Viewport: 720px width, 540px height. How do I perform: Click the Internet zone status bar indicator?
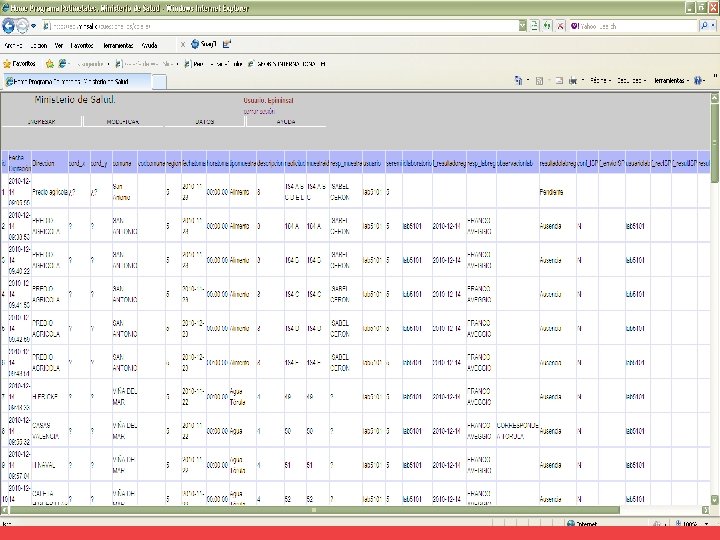tap(582, 524)
